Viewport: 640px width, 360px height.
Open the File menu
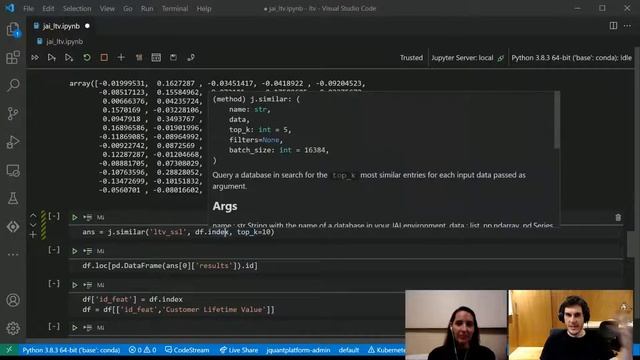(29, 9)
